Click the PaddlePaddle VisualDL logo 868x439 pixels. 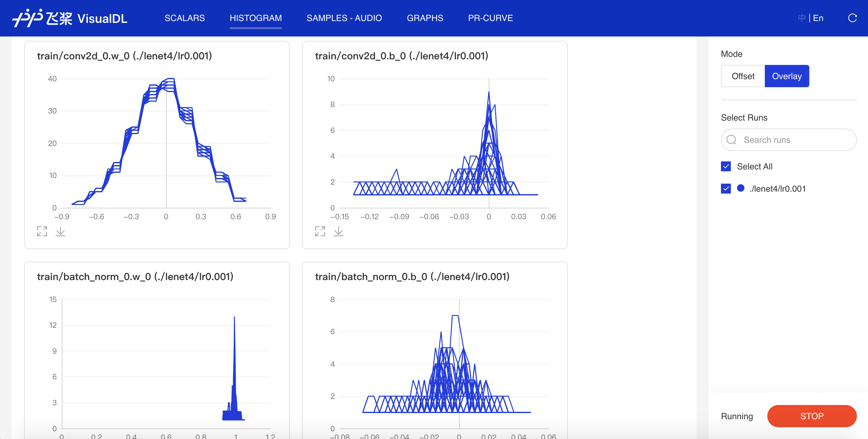pyautogui.click(x=70, y=18)
